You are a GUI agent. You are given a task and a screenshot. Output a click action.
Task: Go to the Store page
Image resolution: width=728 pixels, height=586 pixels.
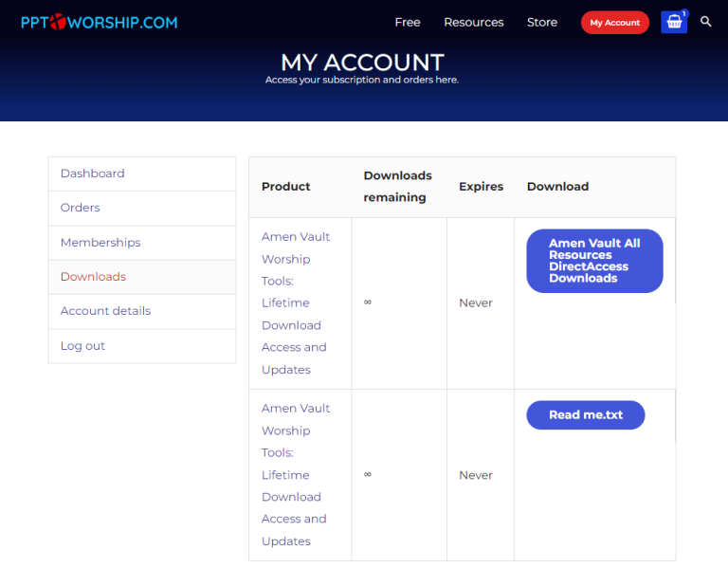pyautogui.click(x=542, y=23)
